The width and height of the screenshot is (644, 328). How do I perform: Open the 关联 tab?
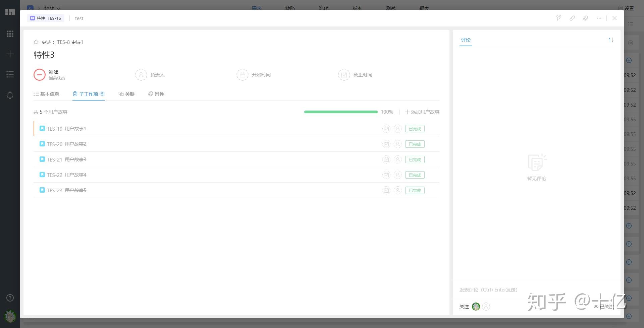point(126,94)
